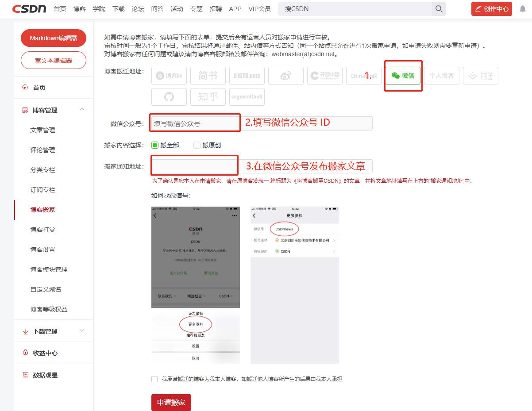Open 专题 in top navigation
532x411 pixels.
click(x=197, y=9)
